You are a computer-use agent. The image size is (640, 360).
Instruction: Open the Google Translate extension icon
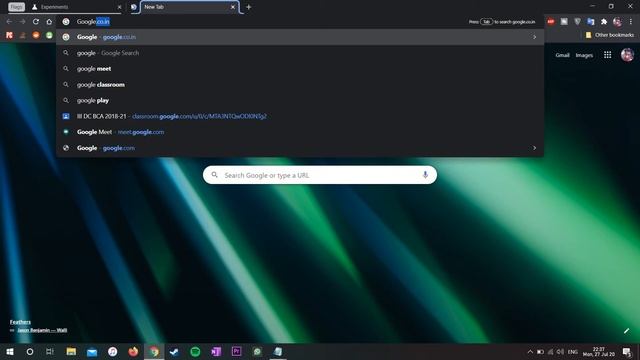click(591, 22)
